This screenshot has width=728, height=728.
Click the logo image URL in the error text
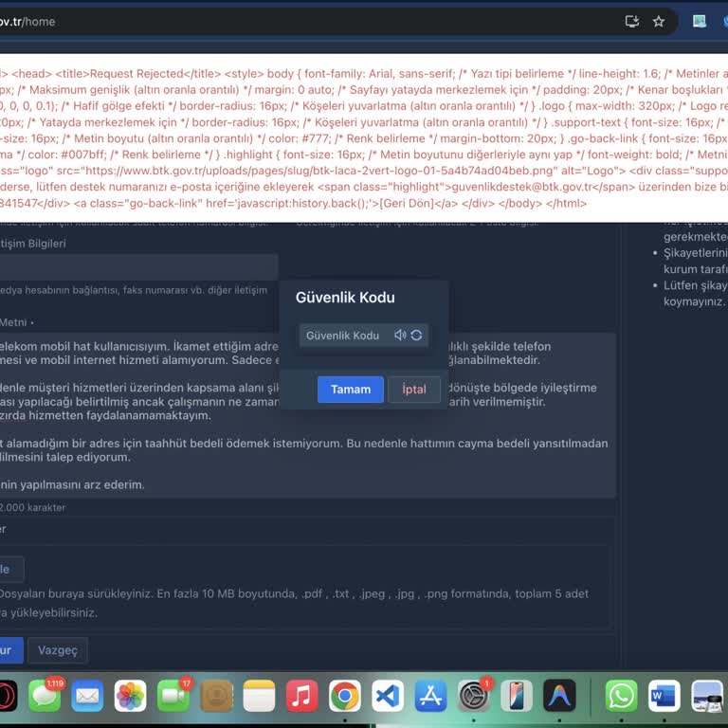tap(319, 171)
